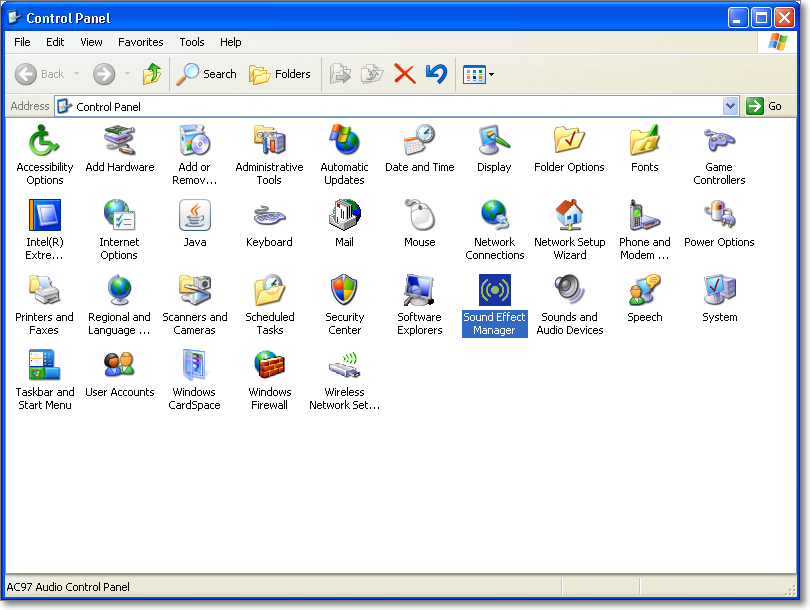810x610 pixels.
Task: Select the Java control panel icon
Action: [195, 223]
